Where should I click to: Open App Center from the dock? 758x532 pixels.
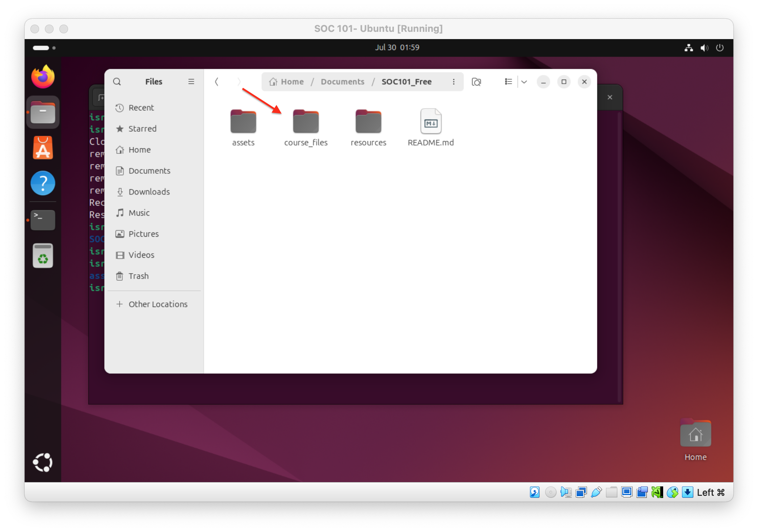(x=43, y=148)
